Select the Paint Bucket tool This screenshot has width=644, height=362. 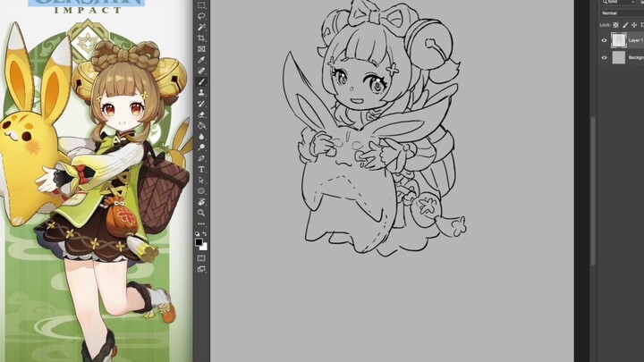(201, 126)
